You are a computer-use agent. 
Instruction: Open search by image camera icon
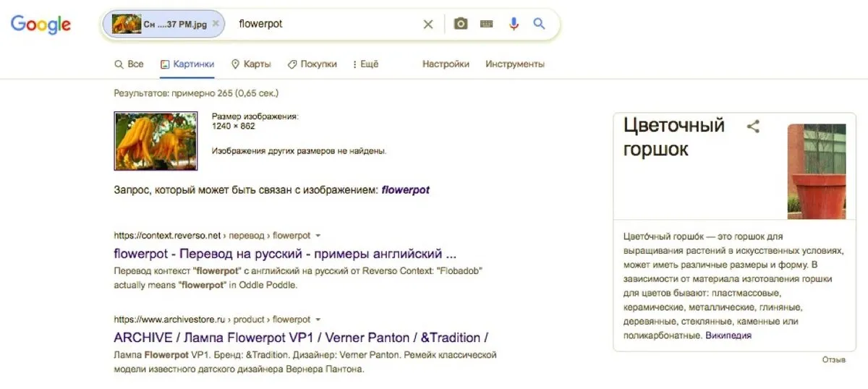coord(461,24)
